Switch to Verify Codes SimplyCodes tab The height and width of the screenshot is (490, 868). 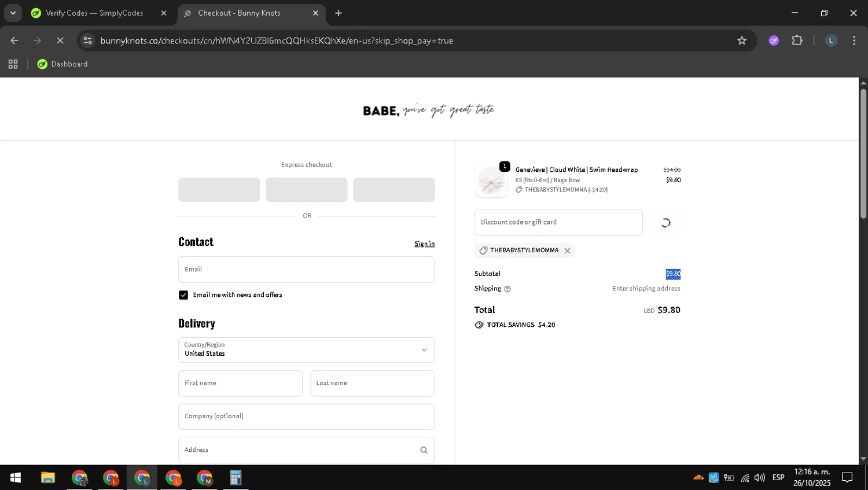coord(94,13)
